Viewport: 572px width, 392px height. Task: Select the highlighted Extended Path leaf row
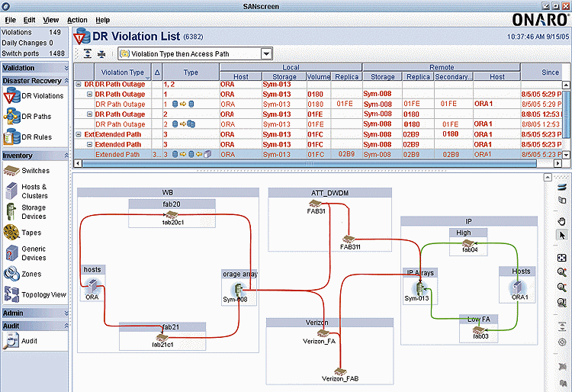[318, 154]
